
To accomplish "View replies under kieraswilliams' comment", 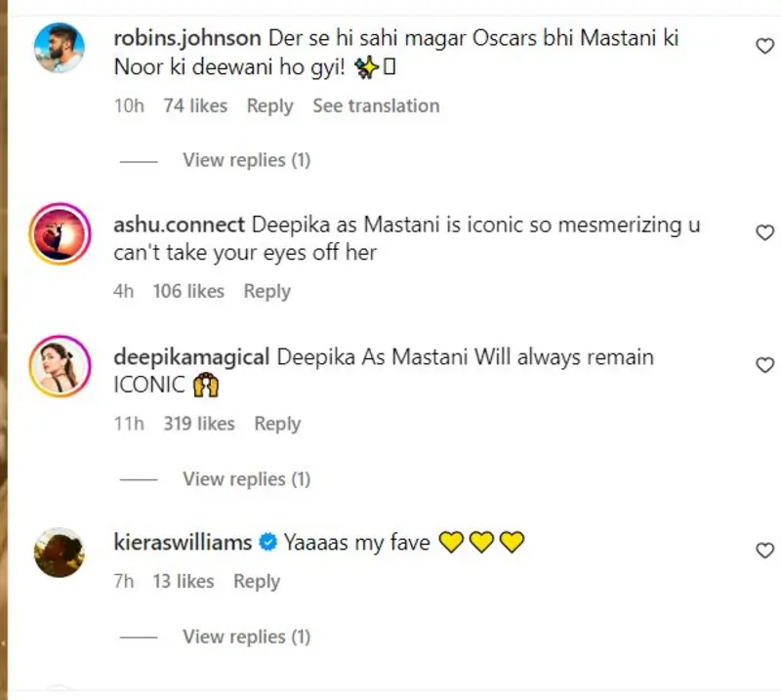I will tap(246, 637).
